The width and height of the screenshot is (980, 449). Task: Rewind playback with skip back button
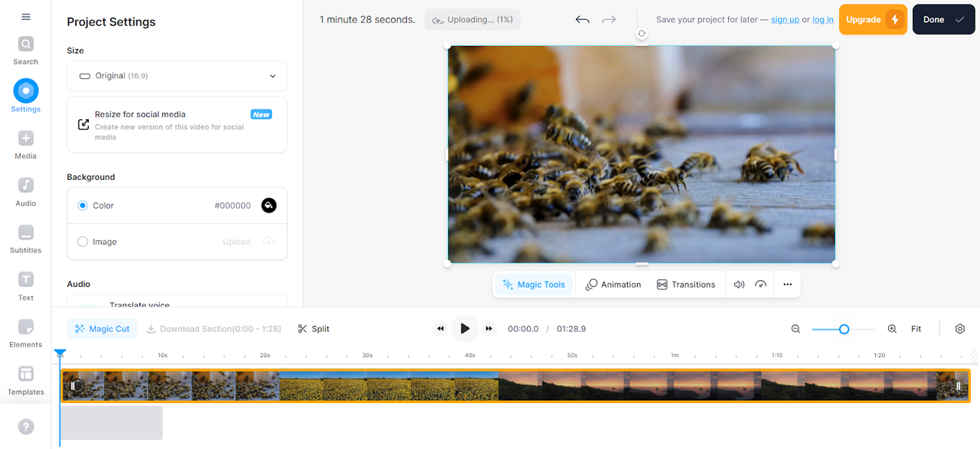click(x=440, y=329)
